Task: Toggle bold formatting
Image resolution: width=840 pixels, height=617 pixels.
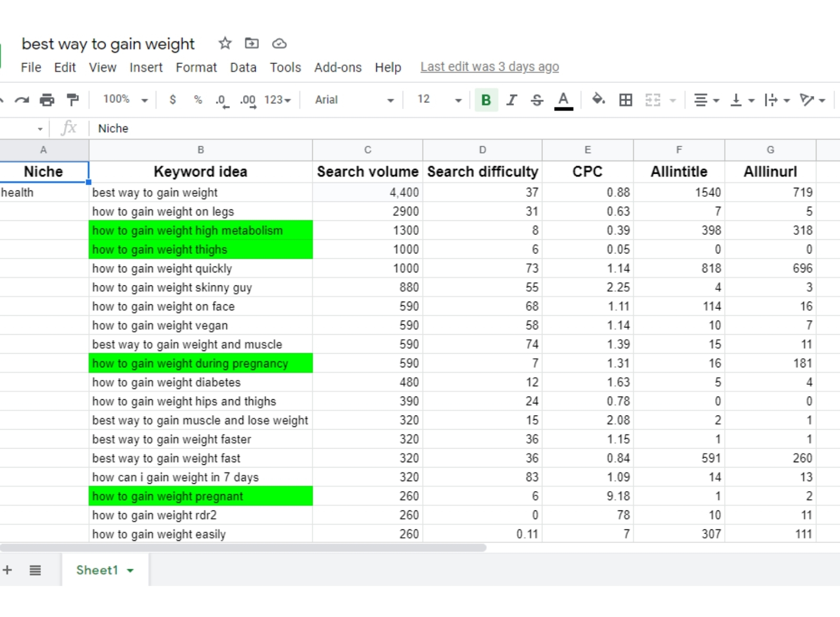Action: coord(486,100)
